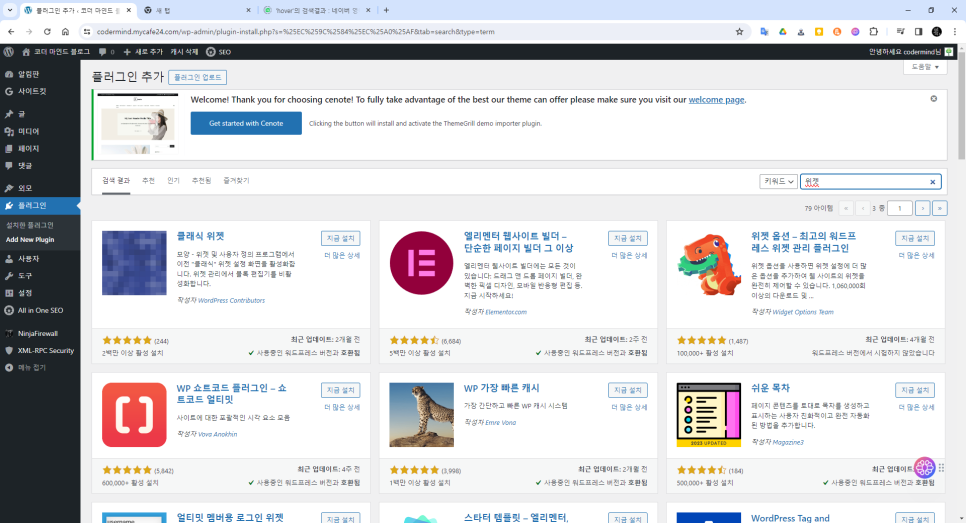Install 클래식 위젯 plugin now
Screen dimensions: 966x523
click(x=341, y=238)
